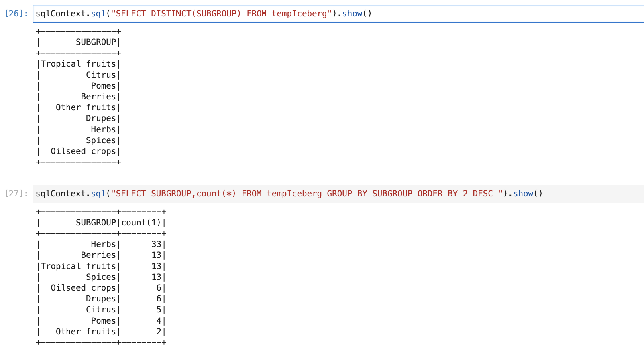
Task: Click DISTINCT(SUBGROUP) in the cell 26 query
Action: pyautogui.click(x=196, y=14)
